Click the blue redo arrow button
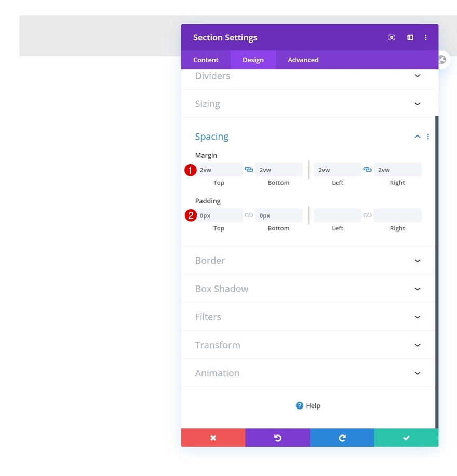Image resolution: width=457 pixels, height=476 pixels. coord(342,438)
